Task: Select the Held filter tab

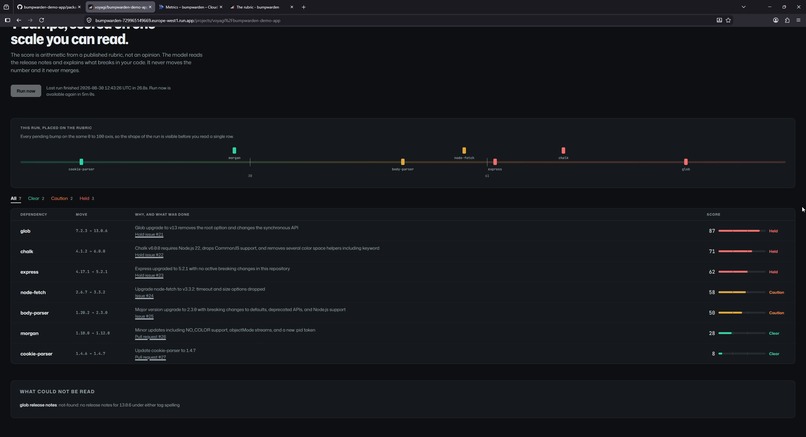Action: 87,198
